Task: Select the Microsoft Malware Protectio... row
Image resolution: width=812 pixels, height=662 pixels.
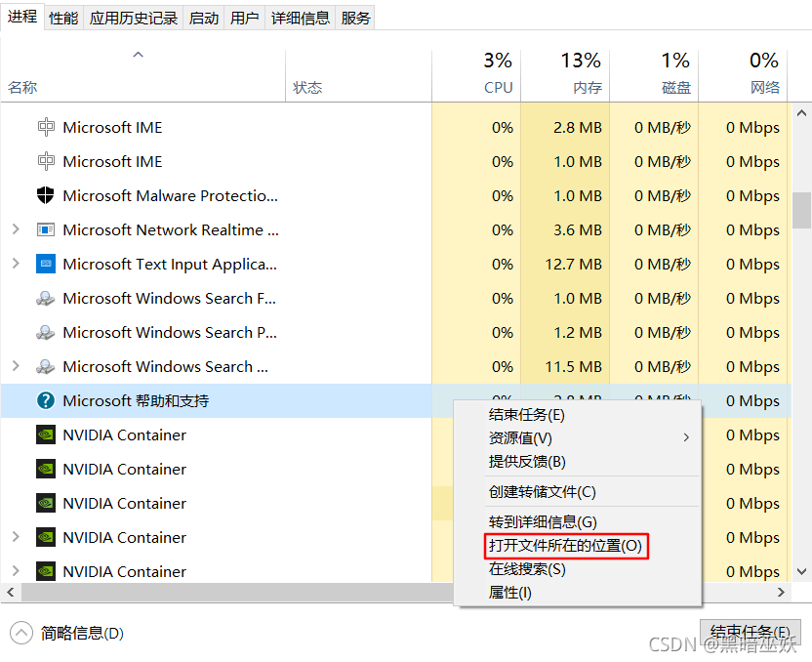Action: point(396,195)
